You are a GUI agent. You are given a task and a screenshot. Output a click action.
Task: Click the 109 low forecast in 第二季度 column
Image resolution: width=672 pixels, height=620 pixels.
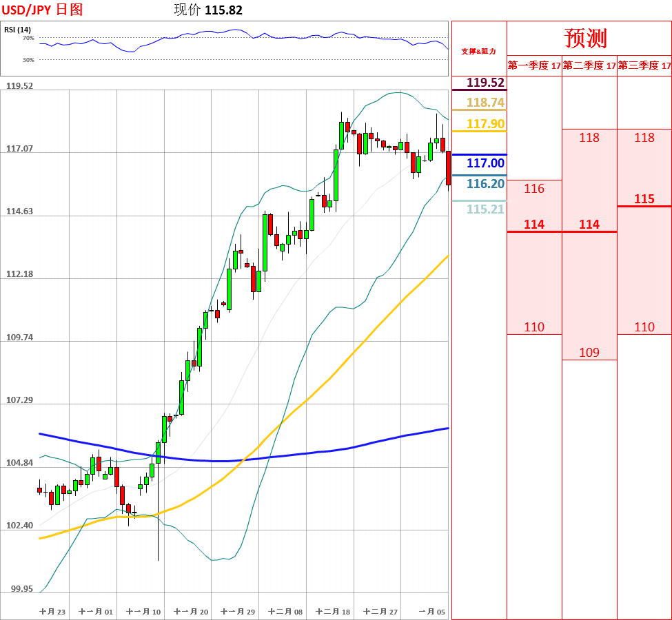[589, 352]
